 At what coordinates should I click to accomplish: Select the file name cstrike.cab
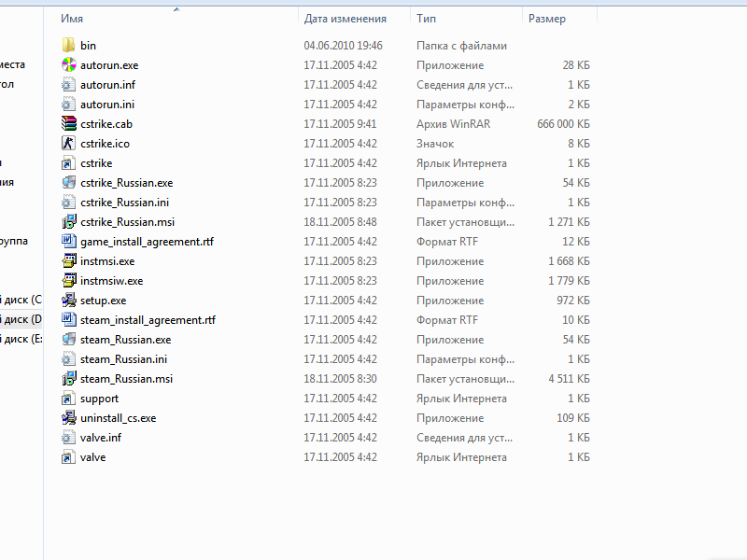pyautogui.click(x=106, y=124)
